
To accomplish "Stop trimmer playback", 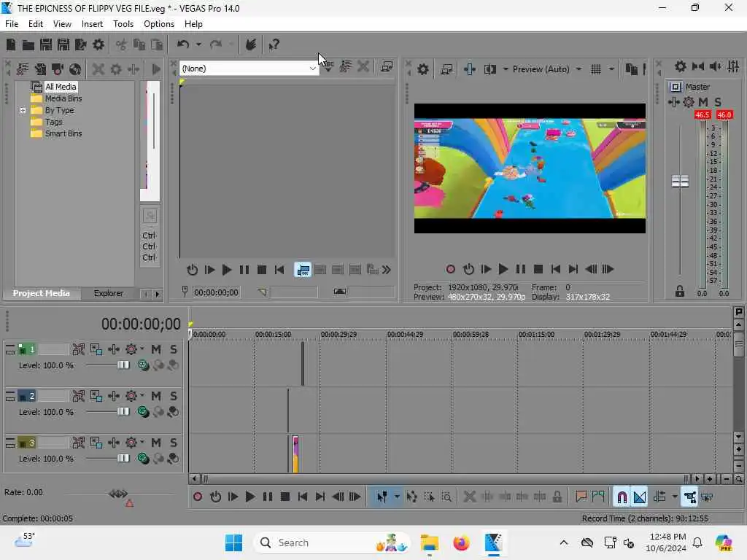I will pyautogui.click(x=262, y=270).
